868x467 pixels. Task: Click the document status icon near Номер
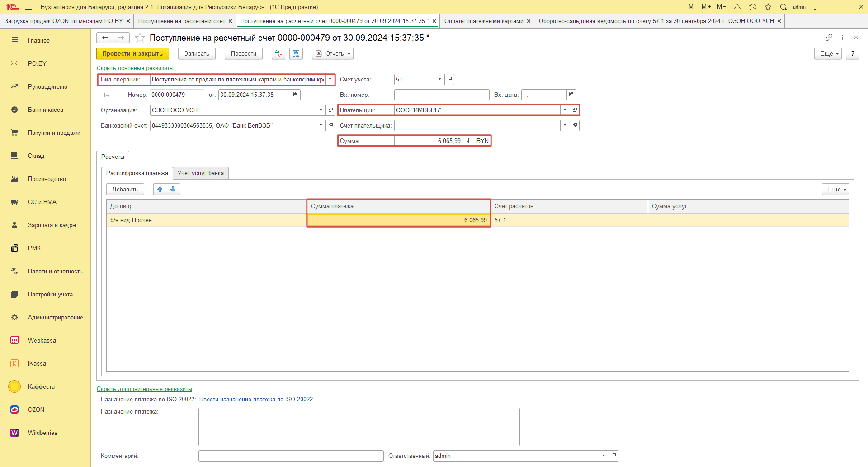pyautogui.click(x=107, y=95)
